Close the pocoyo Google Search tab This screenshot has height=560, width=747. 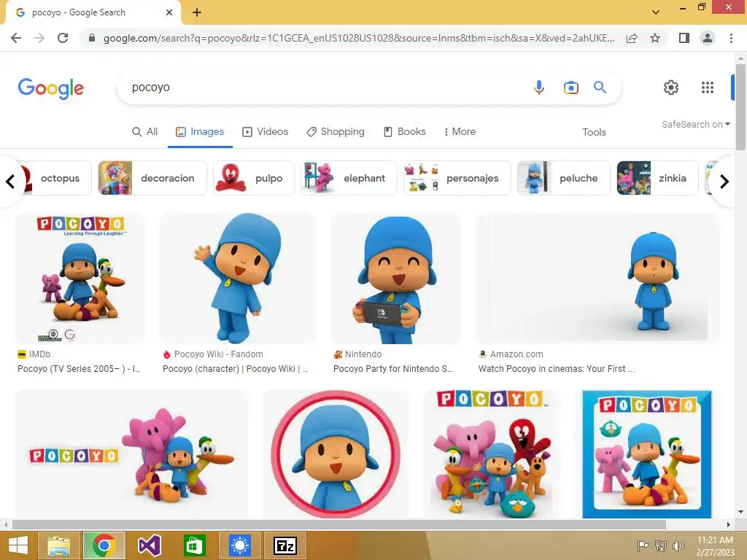point(169,12)
